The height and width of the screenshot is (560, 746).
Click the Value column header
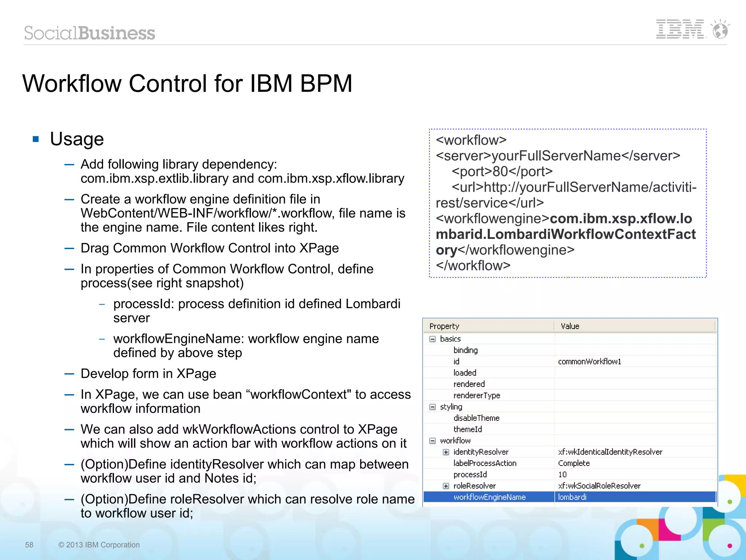[x=635, y=326]
